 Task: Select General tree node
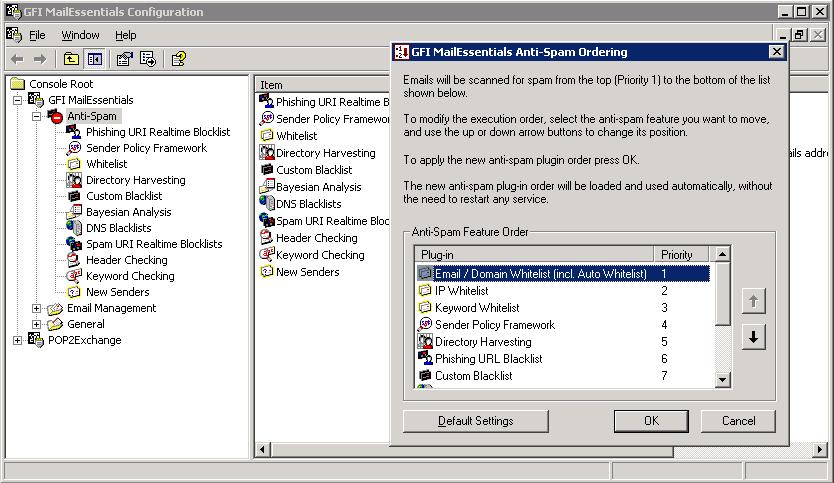point(86,324)
